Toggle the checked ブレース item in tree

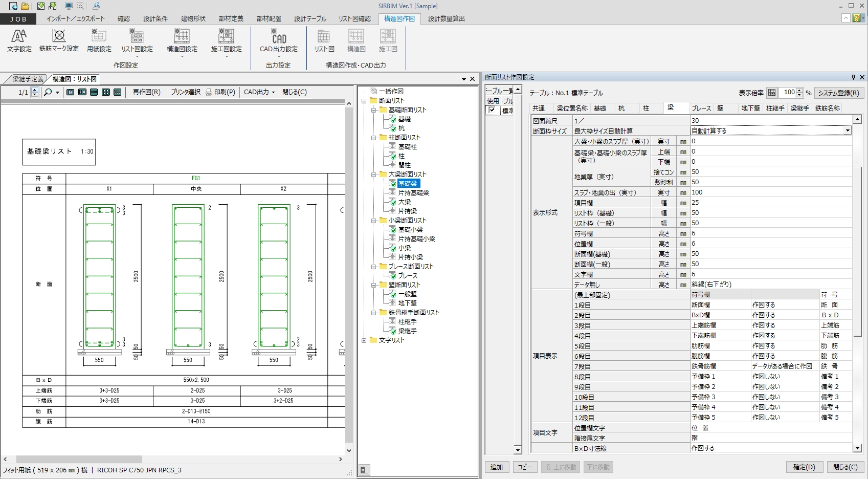(393, 275)
